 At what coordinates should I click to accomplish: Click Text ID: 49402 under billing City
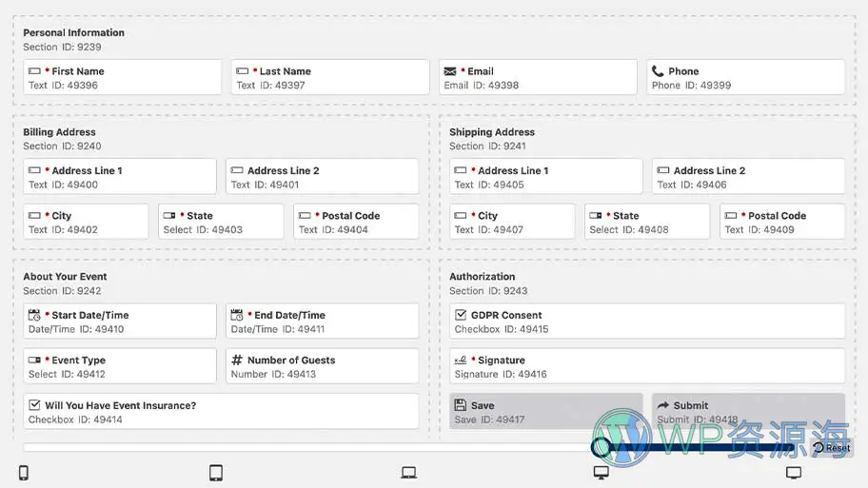(63, 229)
